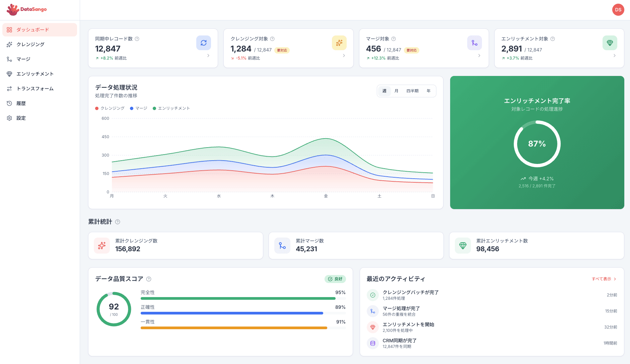Expand the マージ対象 card details

[479, 56]
